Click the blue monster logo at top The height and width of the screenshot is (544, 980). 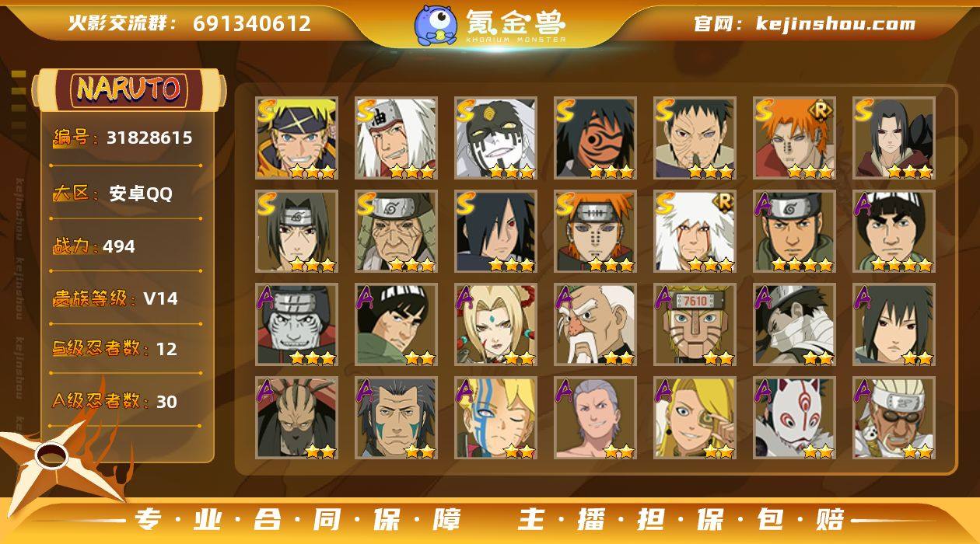435,24
